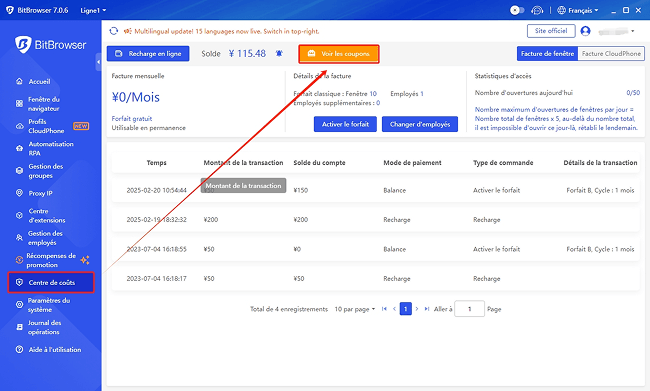Open Journal des opérations

coord(44,328)
